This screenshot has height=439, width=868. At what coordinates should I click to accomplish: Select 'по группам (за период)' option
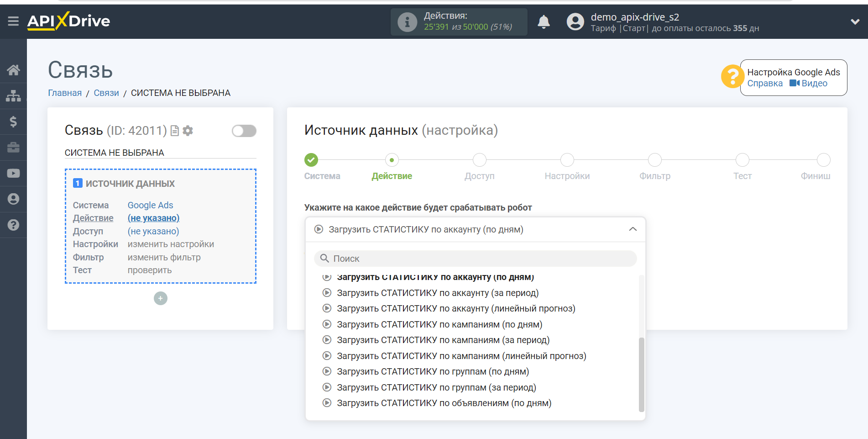tap(436, 387)
